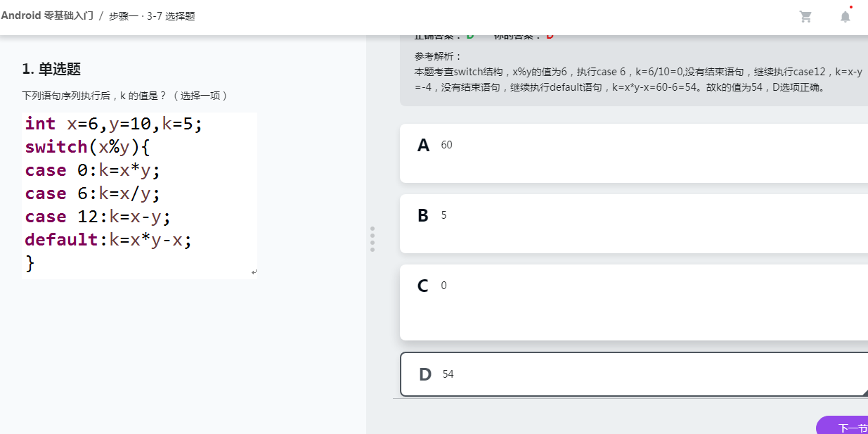Viewport: 868px width, 434px height.
Task: Go to the Android 零基础入门 breadcrumb
Action: click(47, 16)
